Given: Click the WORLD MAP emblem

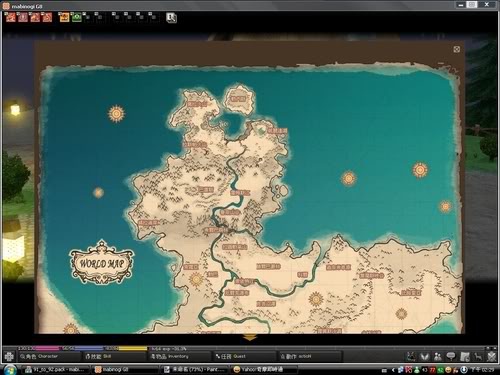Looking at the screenshot, I should pos(101,263).
